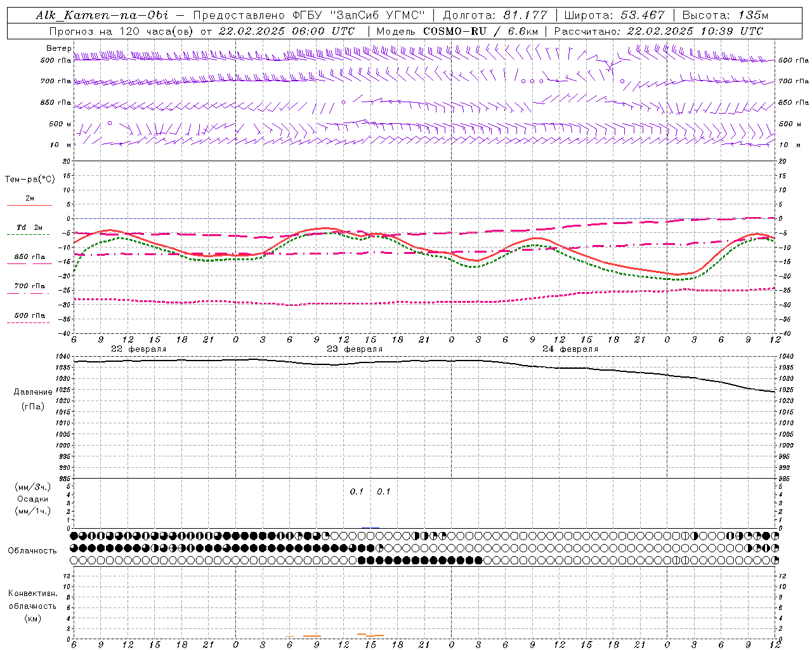Screen dimensions: 812x650
Task: Click the (мм/1ч.) precipitation unit label
Action: click(x=33, y=511)
